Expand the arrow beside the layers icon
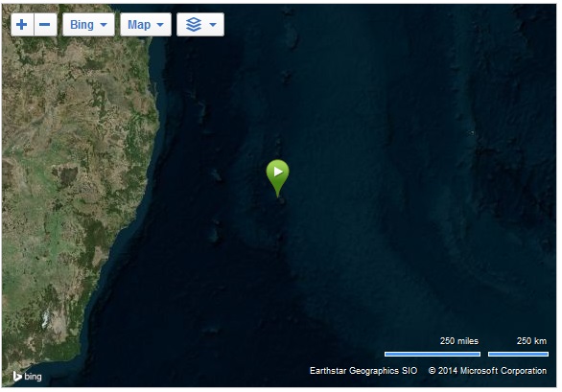 pyautogui.click(x=213, y=25)
